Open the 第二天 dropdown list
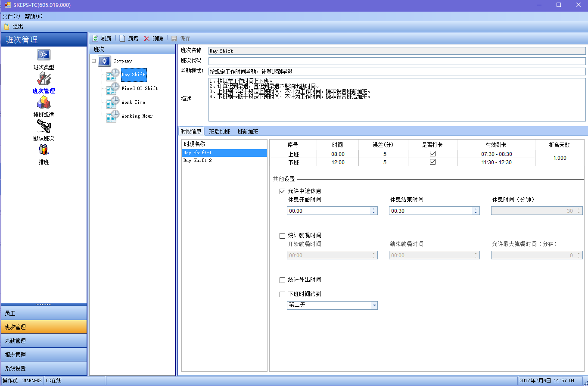Screen dimensions: 588x386 click(374, 305)
